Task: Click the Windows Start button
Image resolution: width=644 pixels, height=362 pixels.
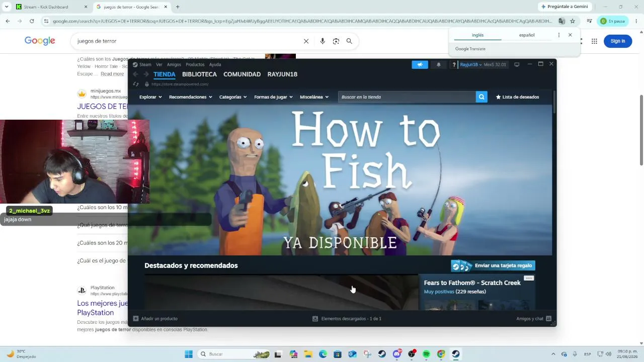Action: (189, 354)
